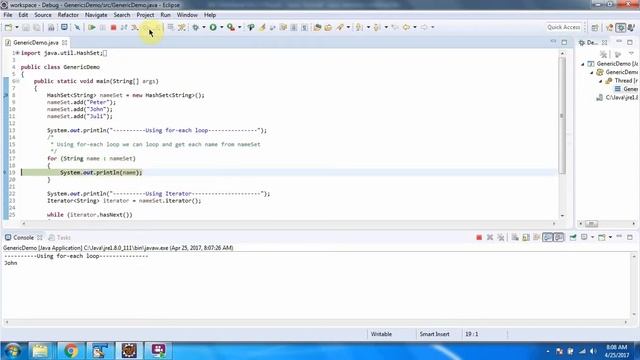
Task: Collapse the Thread tree node in Debug view
Action: coord(600,81)
